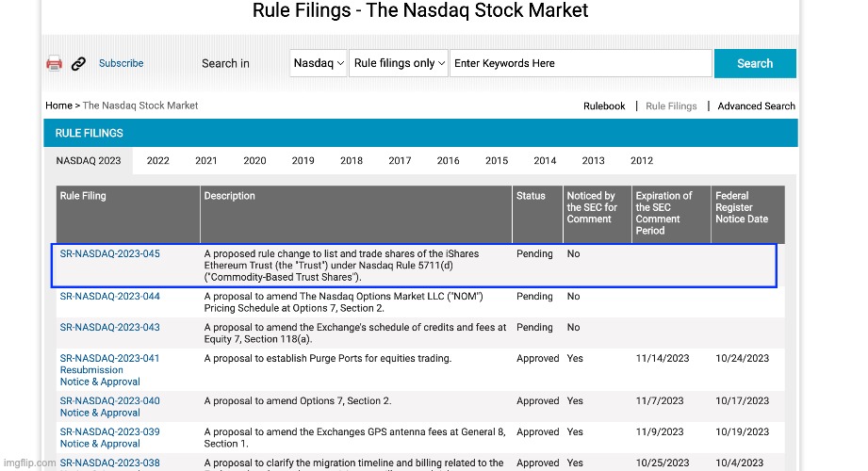
Task: Click the red printer icon
Action: pyautogui.click(x=54, y=64)
